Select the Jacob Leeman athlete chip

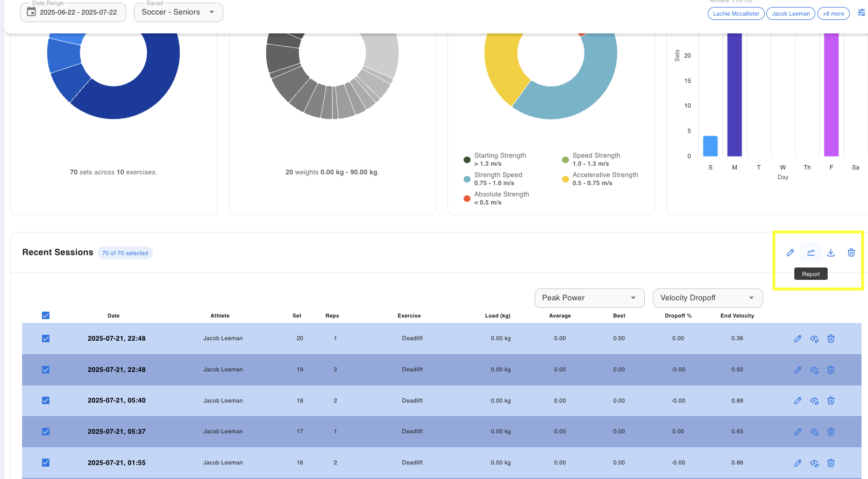pos(791,13)
